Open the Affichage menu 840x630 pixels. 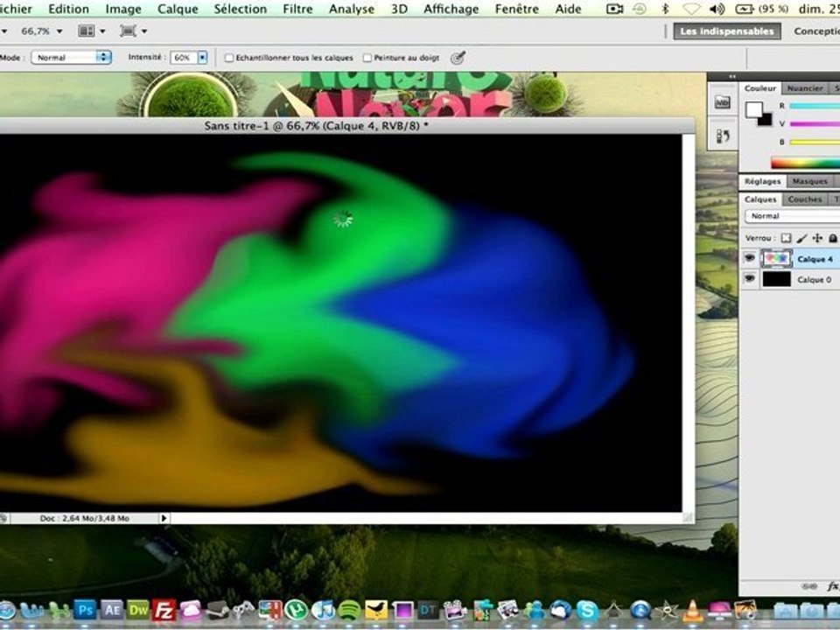451,9
